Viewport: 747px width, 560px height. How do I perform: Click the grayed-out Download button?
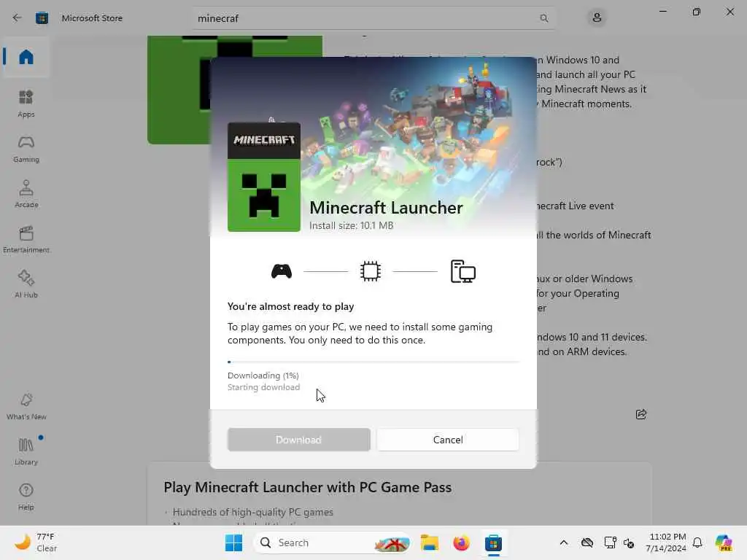[298, 440]
